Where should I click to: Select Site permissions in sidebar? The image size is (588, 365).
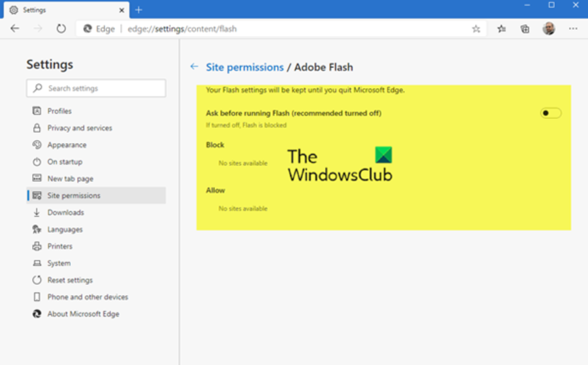point(96,195)
